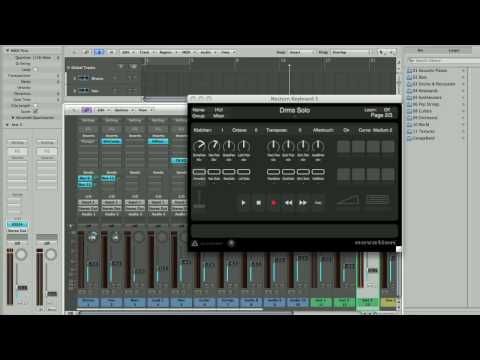Expand the Global Tracks disclosure triangle
Image resolution: width=480 pixels, height=360 pixels.
(69, 68)
